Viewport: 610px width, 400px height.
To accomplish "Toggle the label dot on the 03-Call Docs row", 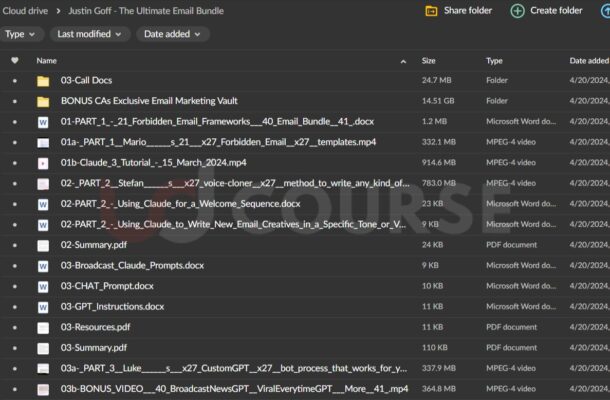I will click(x=14, y=81).
